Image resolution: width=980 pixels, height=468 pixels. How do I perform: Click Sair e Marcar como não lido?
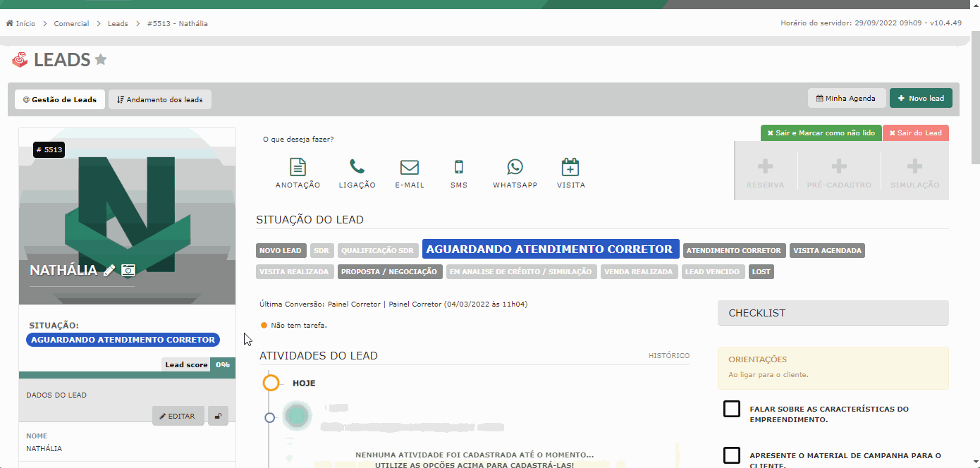pyautogui.click(x=821, y=133)
